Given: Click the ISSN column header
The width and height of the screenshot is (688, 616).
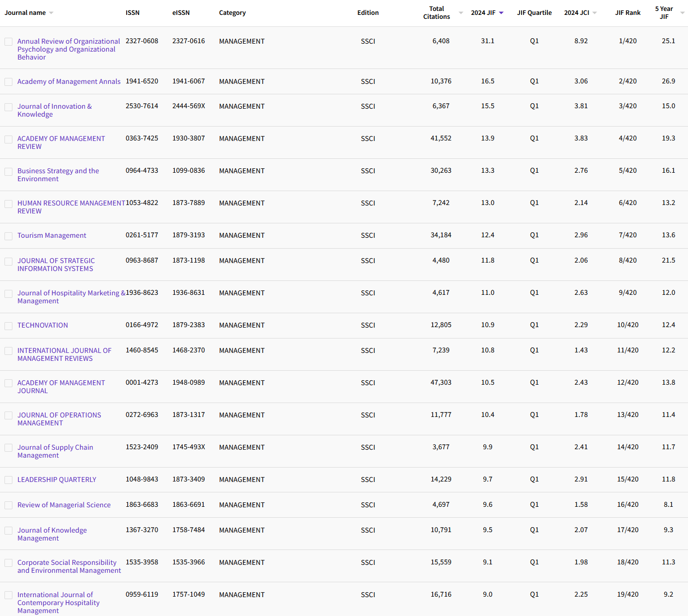Looking at the screenshot, I should [x=133, y=13].
